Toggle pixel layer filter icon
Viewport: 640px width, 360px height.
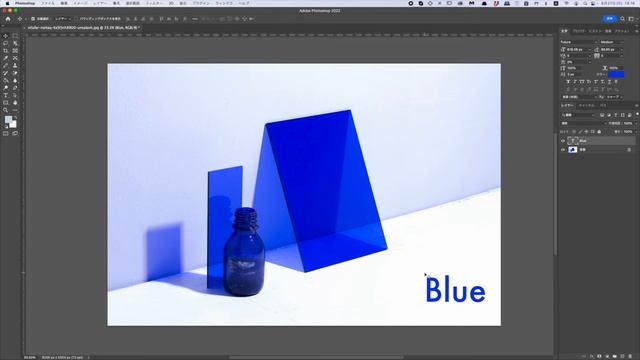coord(602,115)
